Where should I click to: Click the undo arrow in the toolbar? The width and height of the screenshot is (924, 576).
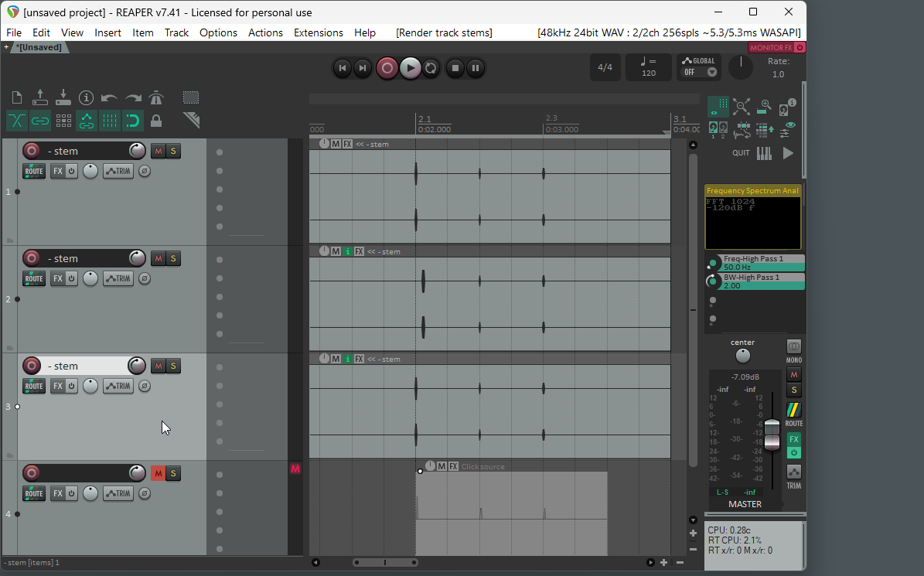point(110,97)
